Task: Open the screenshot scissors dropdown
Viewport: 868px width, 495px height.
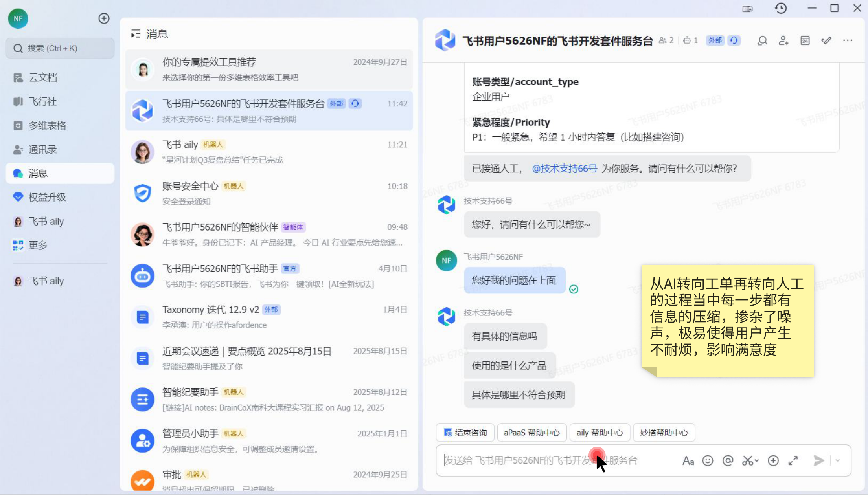Action: 750,460
